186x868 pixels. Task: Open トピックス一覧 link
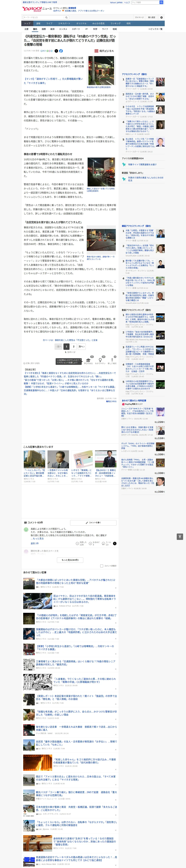155,29
